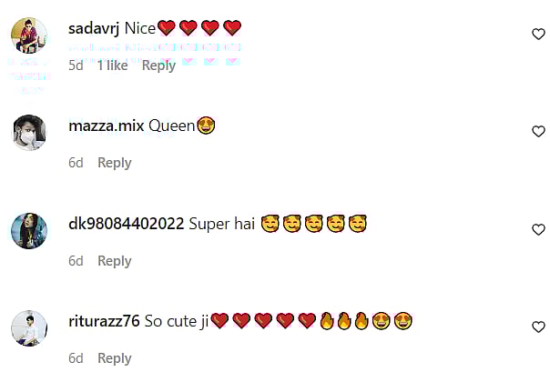Visit the mazza.mix username link

tap(107, 126)
